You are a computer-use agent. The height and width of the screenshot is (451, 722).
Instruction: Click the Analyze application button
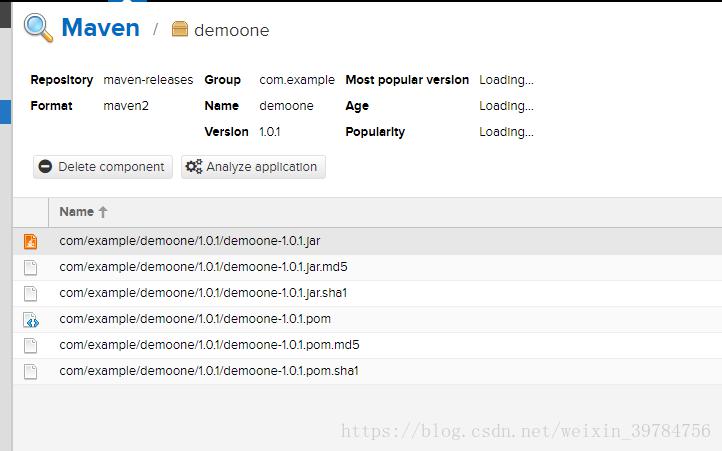tap(253, 167)
